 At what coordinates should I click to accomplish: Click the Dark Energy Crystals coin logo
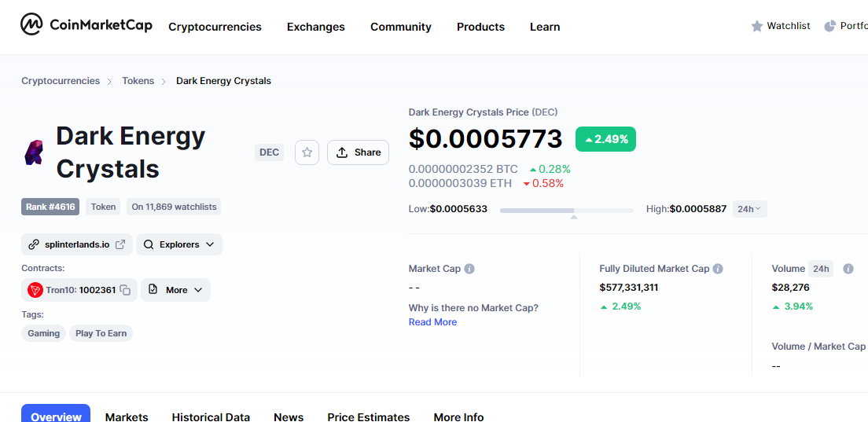pos(32,152)
